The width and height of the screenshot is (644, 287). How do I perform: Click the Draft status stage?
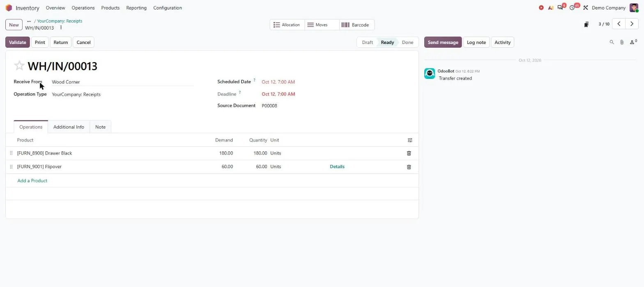coord(368,42)
